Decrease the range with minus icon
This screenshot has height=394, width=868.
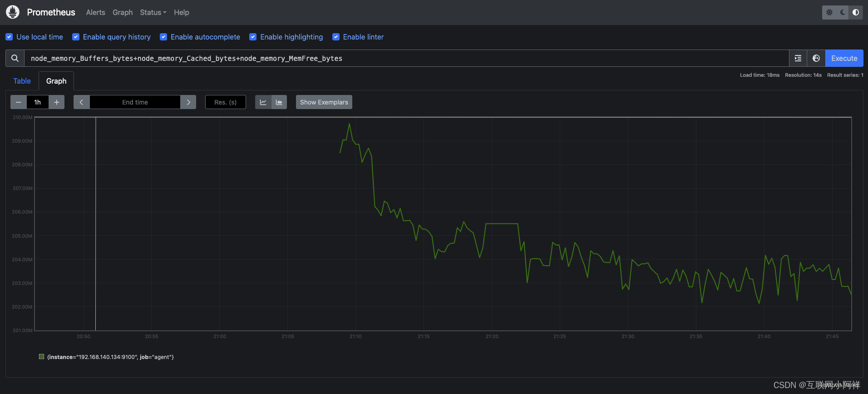point(19,102)
